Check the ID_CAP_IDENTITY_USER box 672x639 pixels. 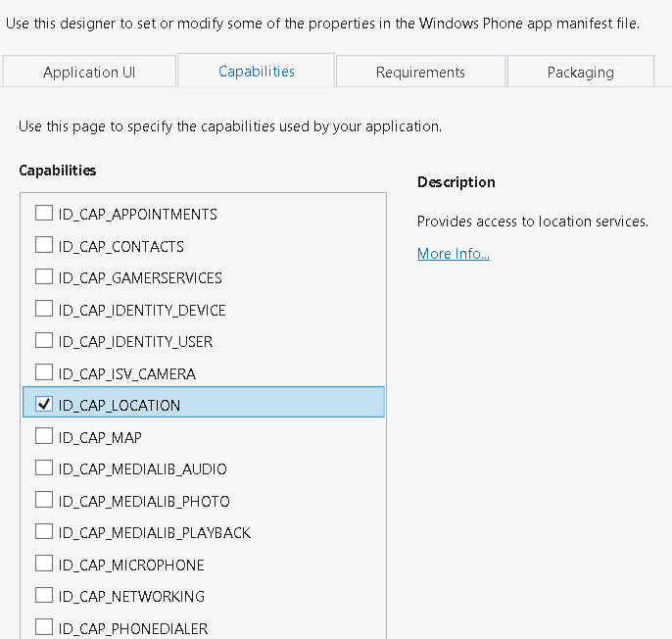(44, 340)
